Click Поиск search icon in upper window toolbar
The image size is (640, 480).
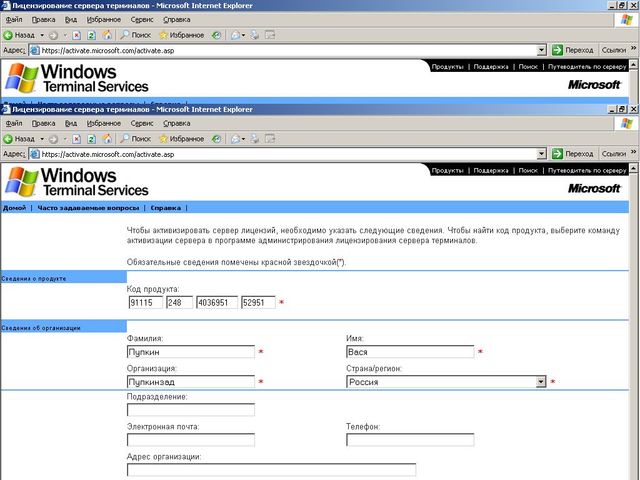tap(125, 35)
